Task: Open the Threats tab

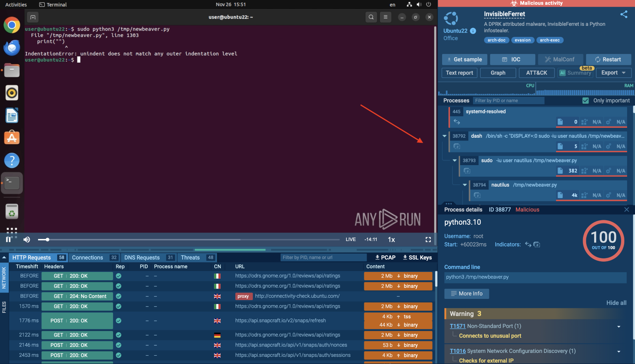Action: 190,258
